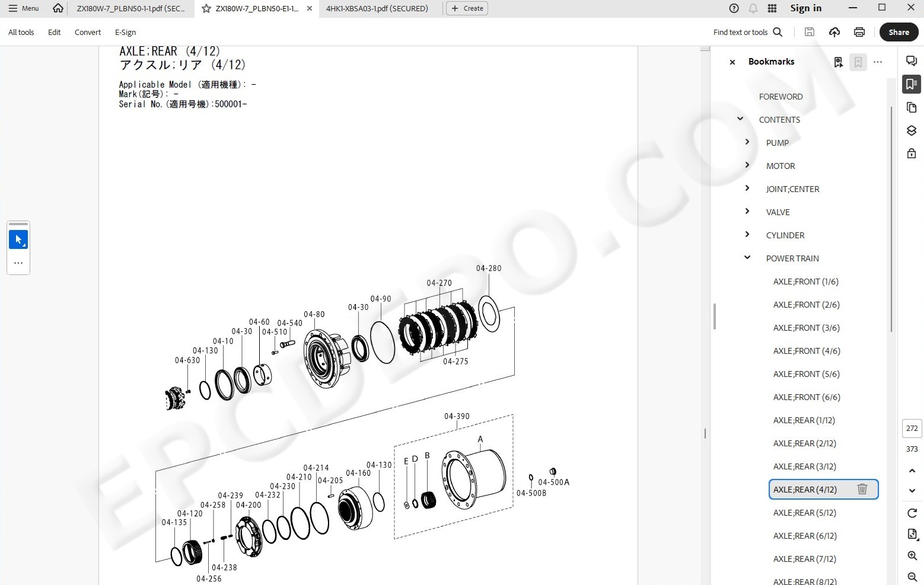Open All tools menu

point(21,33)
